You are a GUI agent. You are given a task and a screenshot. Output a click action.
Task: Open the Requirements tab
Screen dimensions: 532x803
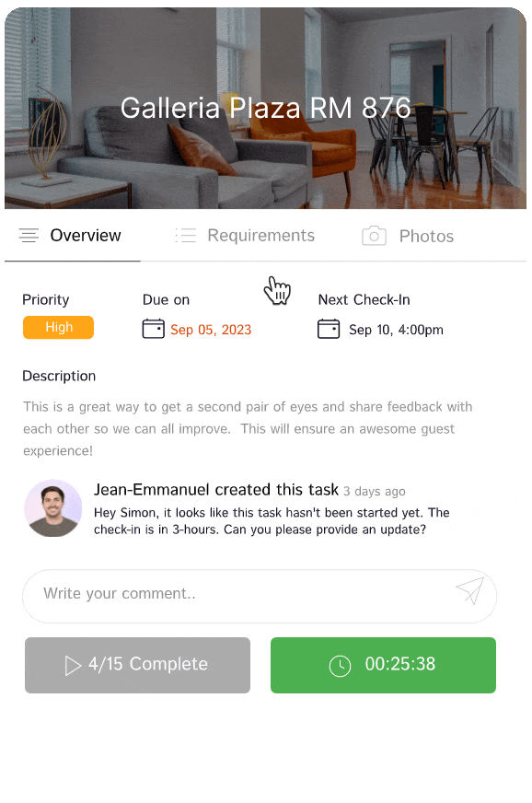(x=245, y=236)
